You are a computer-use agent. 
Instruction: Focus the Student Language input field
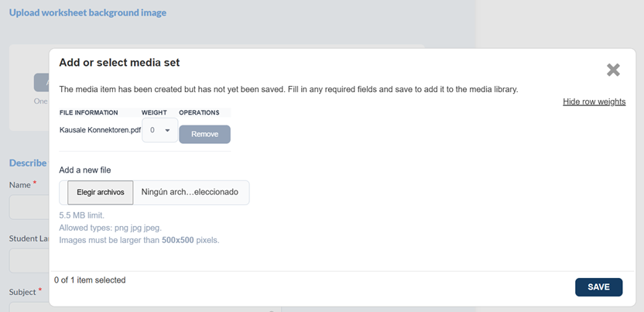28,261
